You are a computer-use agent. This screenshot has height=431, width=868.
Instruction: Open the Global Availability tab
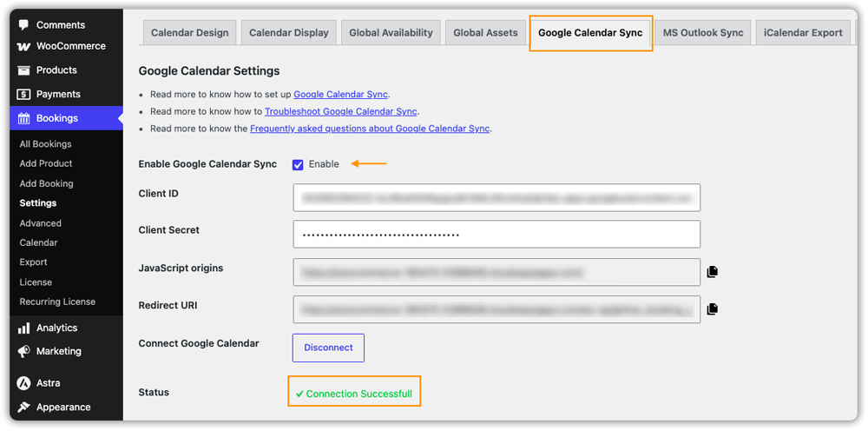(x=391, y=33)
